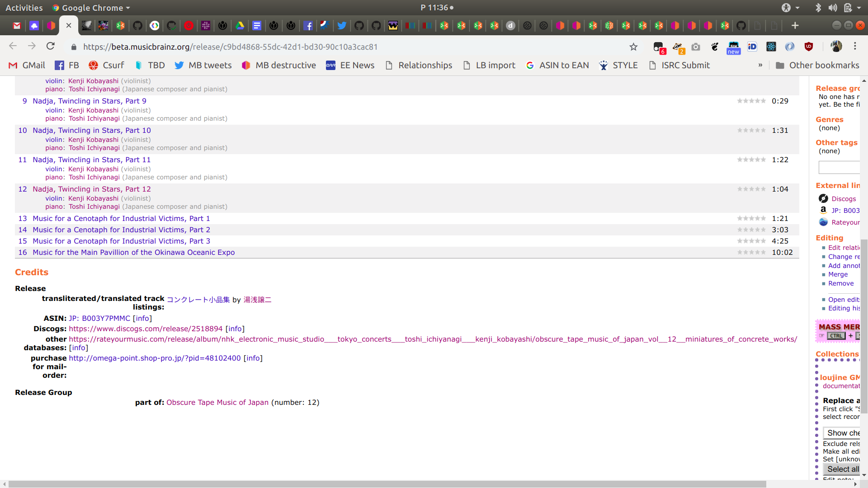Click the tag input field in sidebar

(x=839, y=167)
